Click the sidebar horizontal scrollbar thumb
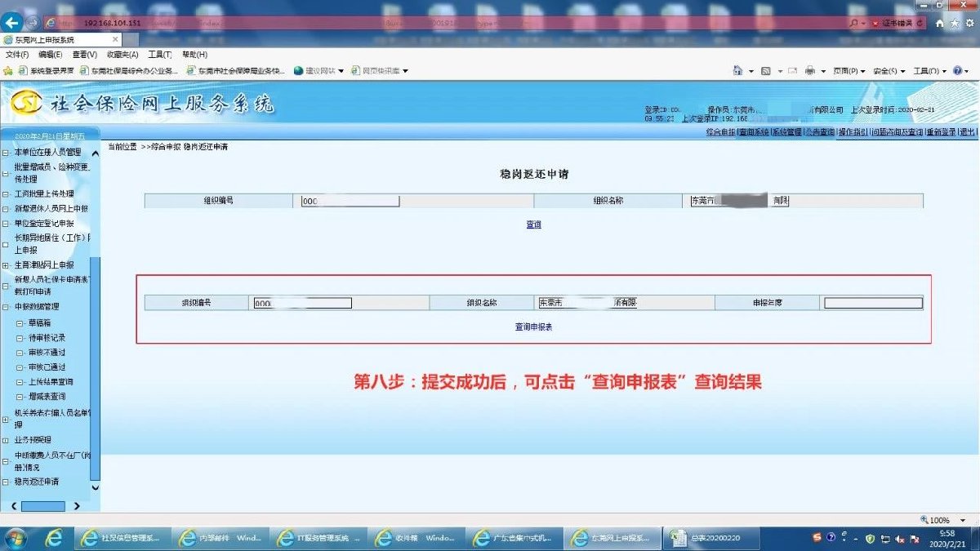Screen dimensions: 980x551 [42, 506]
